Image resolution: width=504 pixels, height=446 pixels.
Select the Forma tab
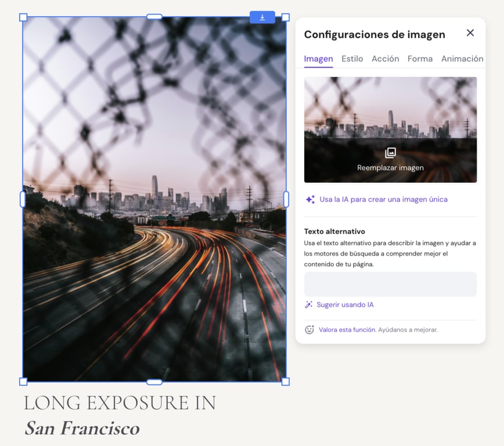420,59
